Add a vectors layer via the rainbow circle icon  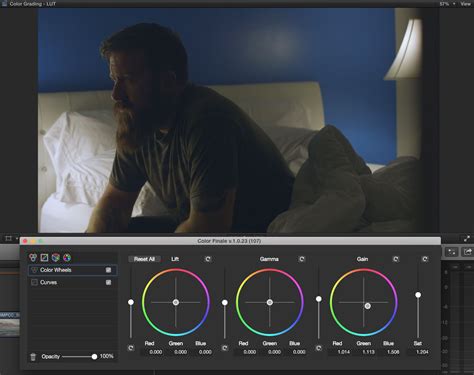pos(67,257)
